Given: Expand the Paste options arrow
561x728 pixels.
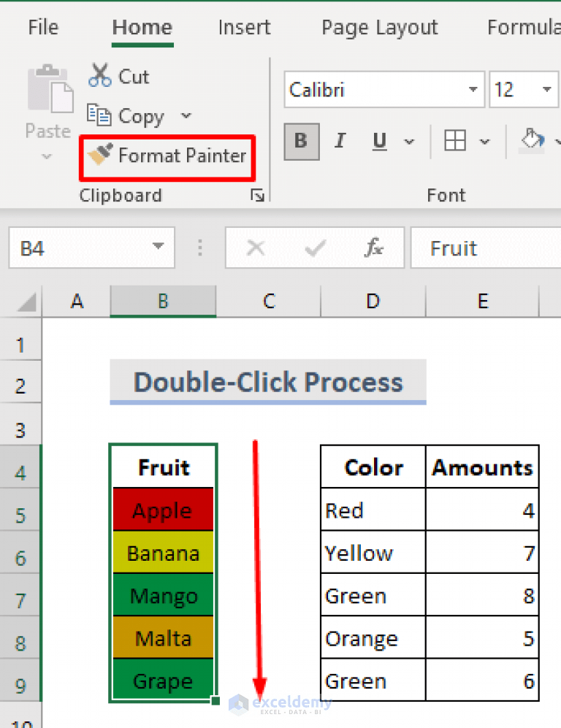Looking at the screenshot, I should click(x=47, y=156).
